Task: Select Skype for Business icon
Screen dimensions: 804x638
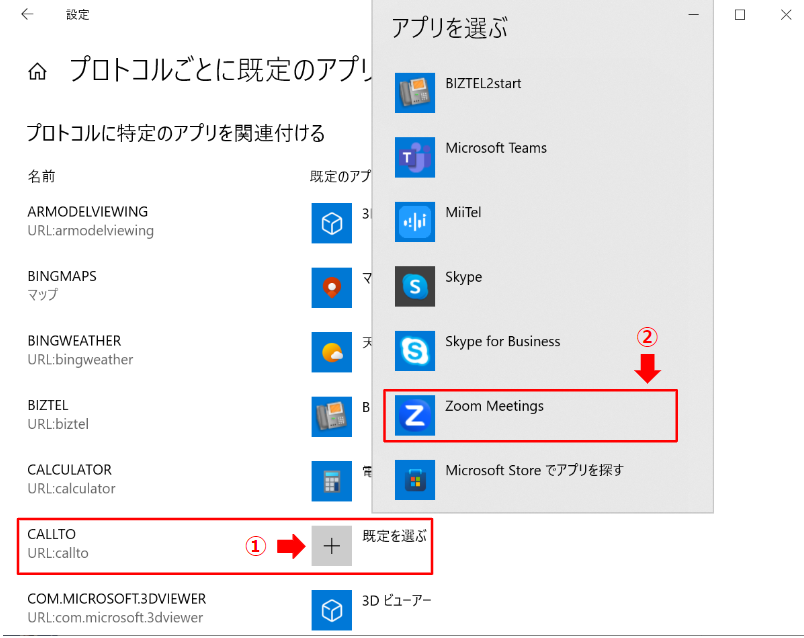Action: 415,351
